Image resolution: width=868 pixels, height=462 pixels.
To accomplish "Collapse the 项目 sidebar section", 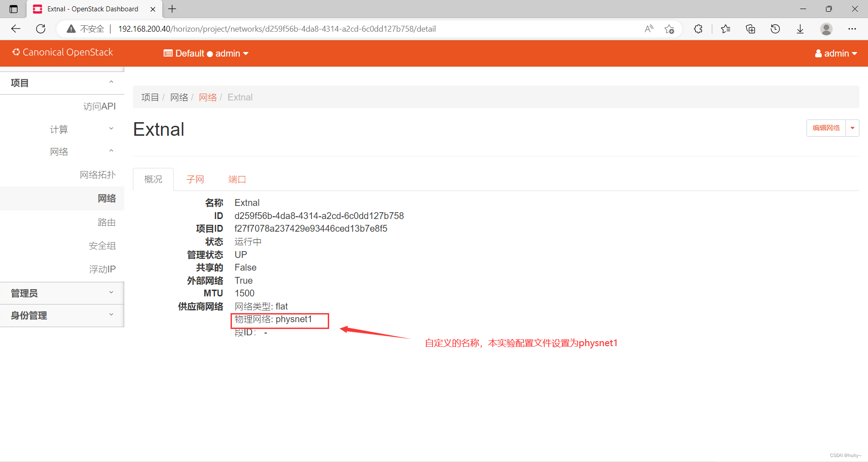I will [62, 83].
